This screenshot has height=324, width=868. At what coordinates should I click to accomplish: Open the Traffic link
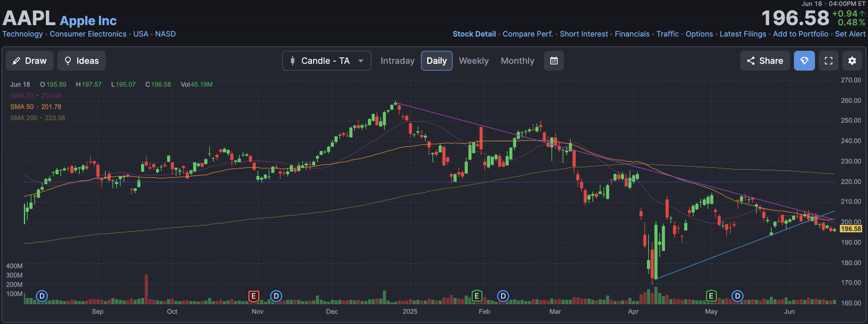pyautogui.click(x=667, y=34)
